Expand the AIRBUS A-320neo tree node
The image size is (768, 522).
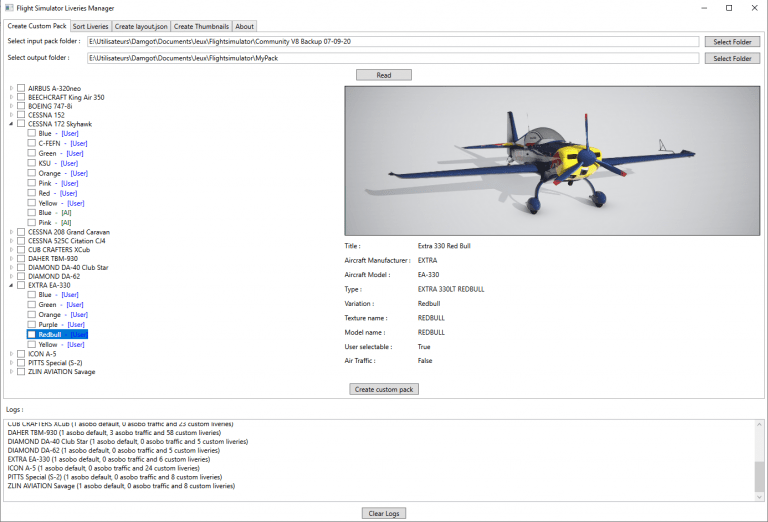click(11, 88)
